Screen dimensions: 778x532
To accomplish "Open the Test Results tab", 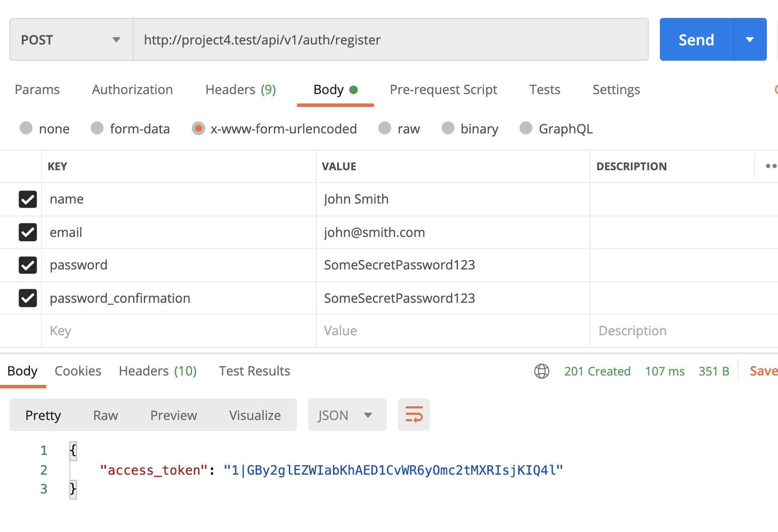I will click(254, 371).
